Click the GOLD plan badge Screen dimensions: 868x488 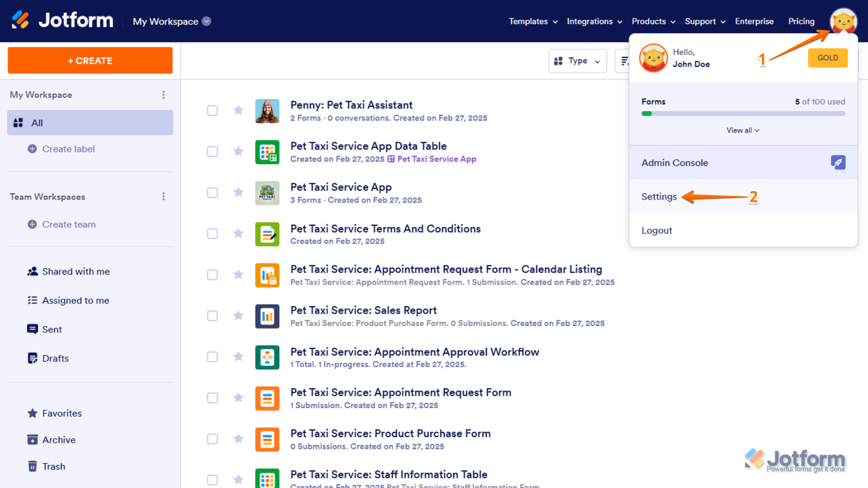click(828, 58)
